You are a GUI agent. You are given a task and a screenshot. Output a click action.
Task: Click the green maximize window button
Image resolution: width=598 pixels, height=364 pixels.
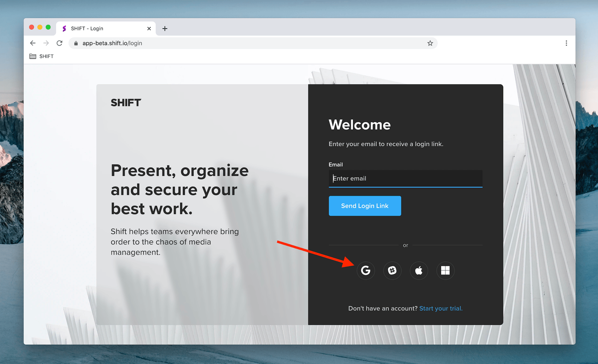click(48, 27)
